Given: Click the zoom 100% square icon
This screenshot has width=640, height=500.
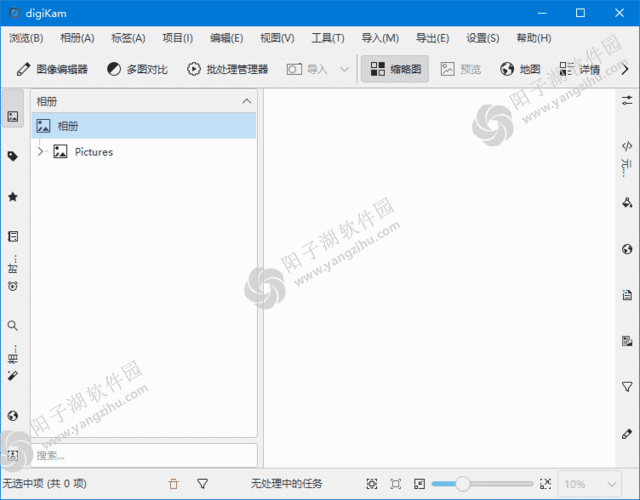Looking at the screenshot, I should 396,484.
